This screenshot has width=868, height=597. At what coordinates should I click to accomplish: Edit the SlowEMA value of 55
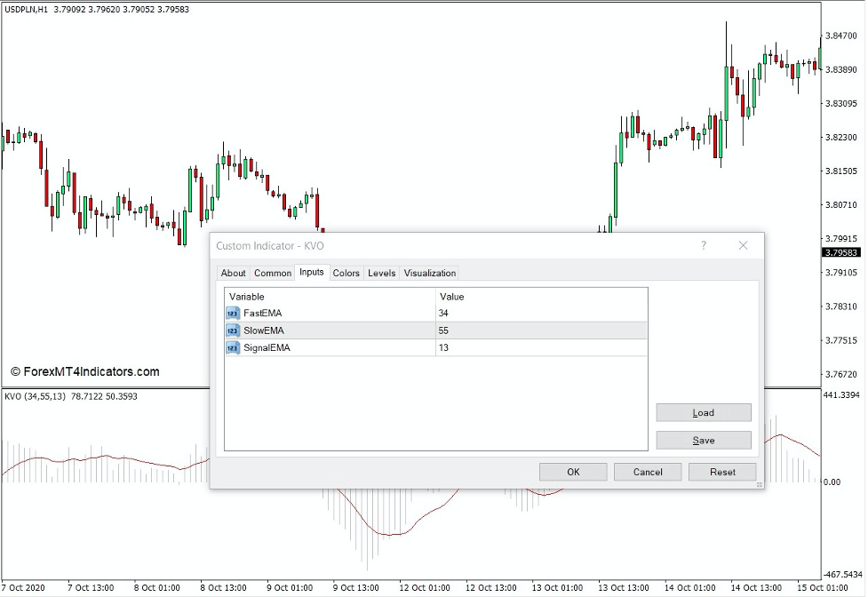[x=444, y=330]
